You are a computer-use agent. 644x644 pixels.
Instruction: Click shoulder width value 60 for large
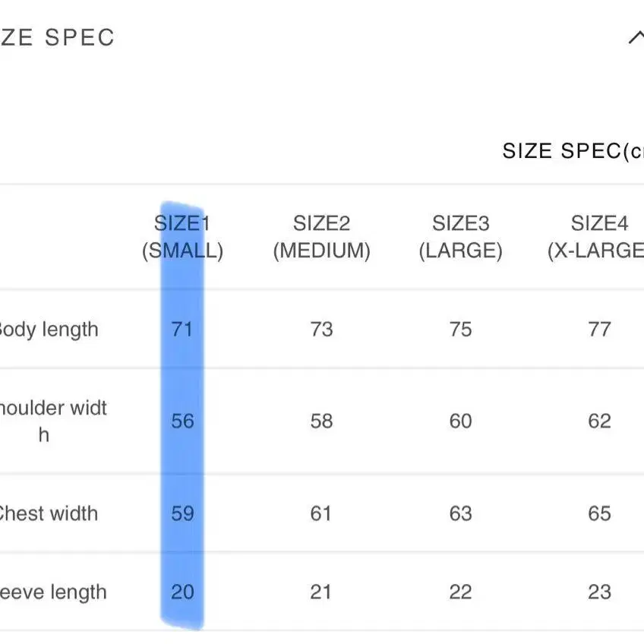pos(460,421)
